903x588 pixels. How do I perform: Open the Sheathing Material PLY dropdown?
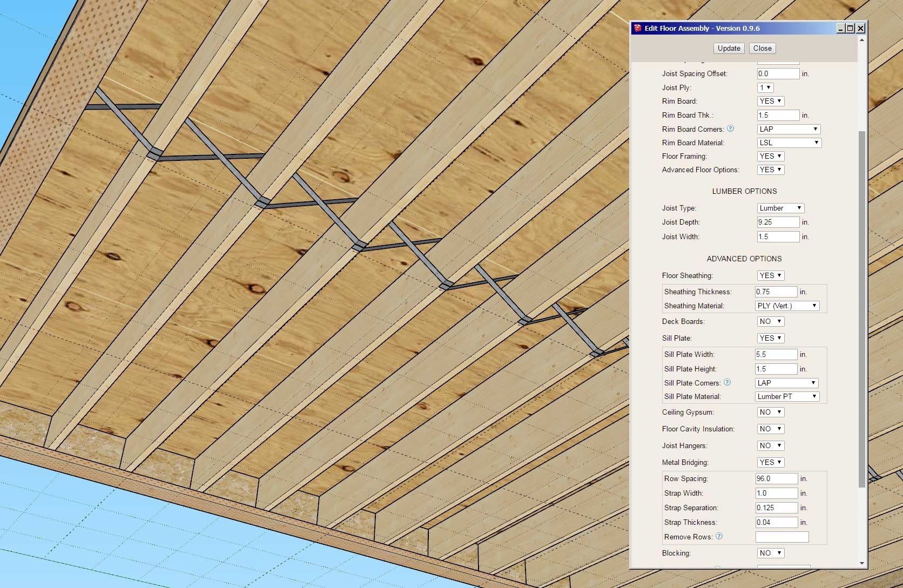pyautogui.click(x=787, y=306)
